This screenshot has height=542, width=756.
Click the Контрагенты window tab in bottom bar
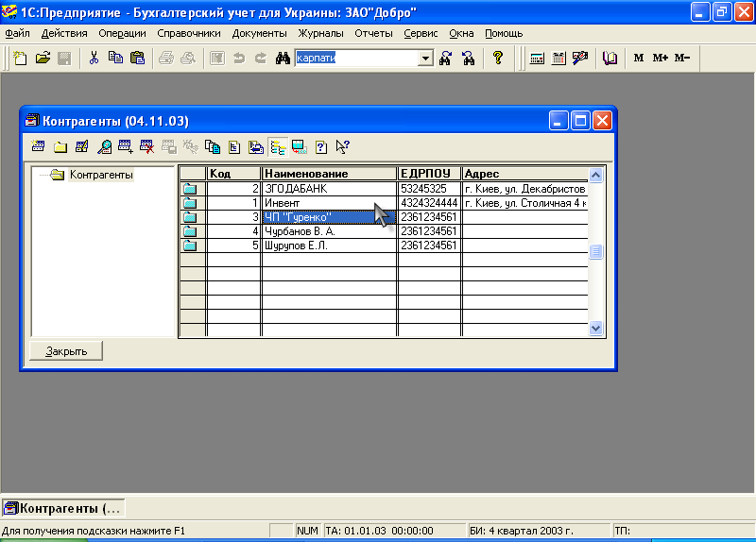(62, 508)
